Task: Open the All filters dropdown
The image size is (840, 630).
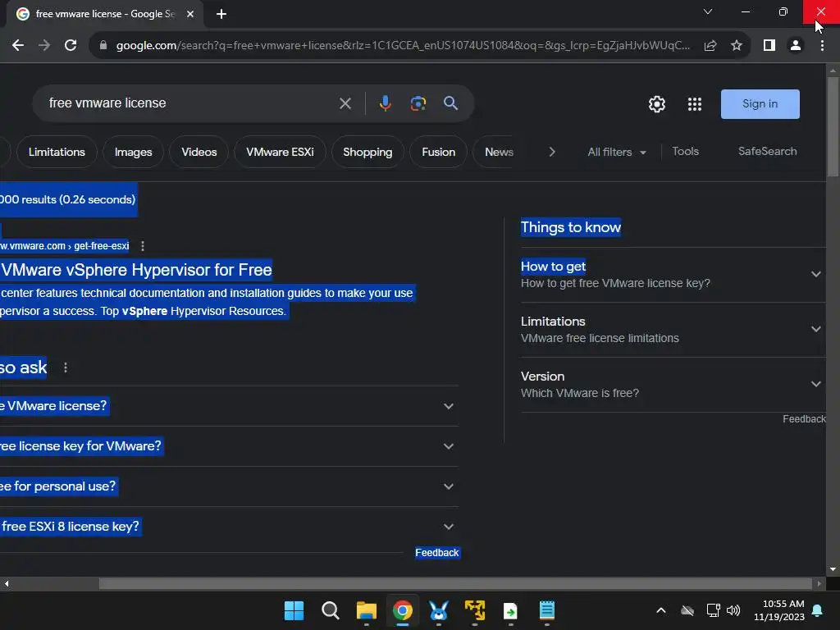Action: 617,152
